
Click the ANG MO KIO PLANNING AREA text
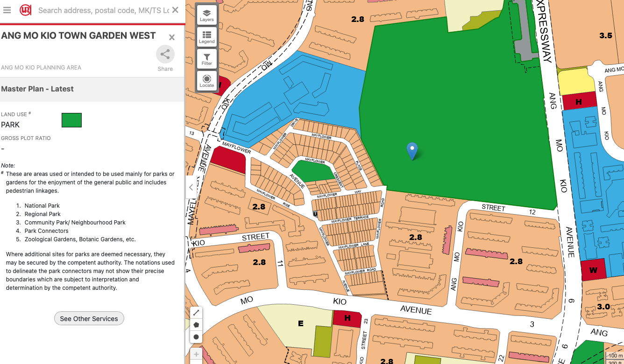pyautogui.click(x=41, y=68)
